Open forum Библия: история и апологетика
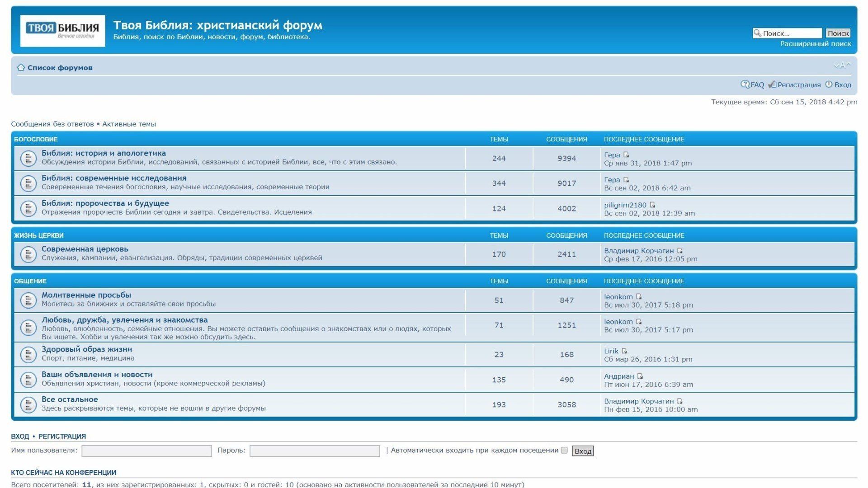 104,153
